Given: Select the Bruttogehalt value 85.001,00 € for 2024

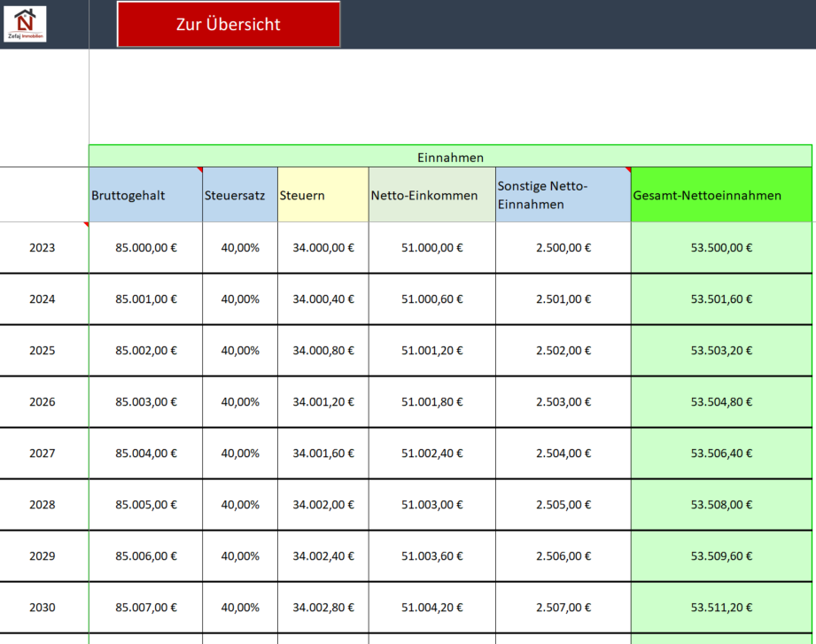Looking at the screenshot, I should coord(146,299).
